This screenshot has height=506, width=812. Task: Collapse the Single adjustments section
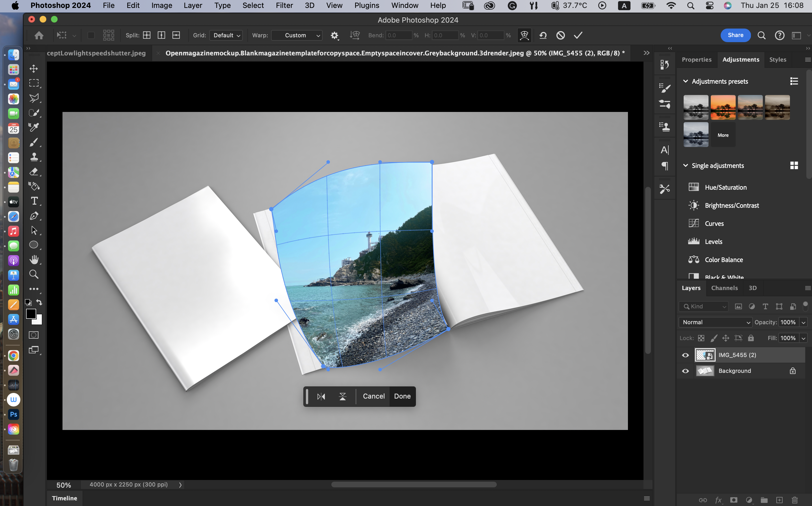pyautogui.click(x=685, y=166)
